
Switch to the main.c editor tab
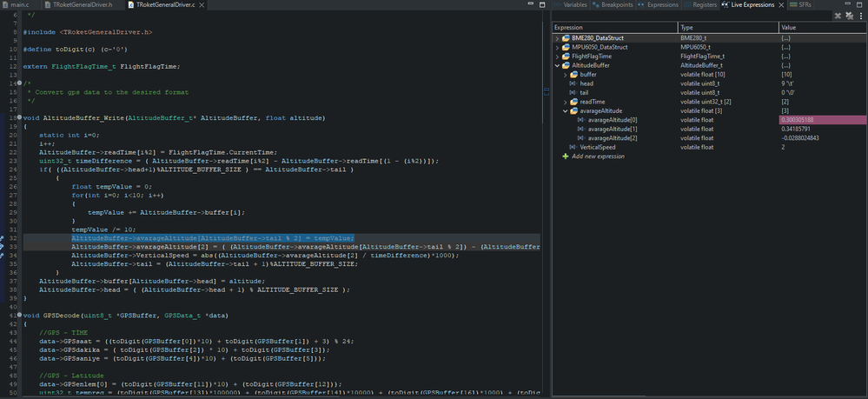point(19,5)
